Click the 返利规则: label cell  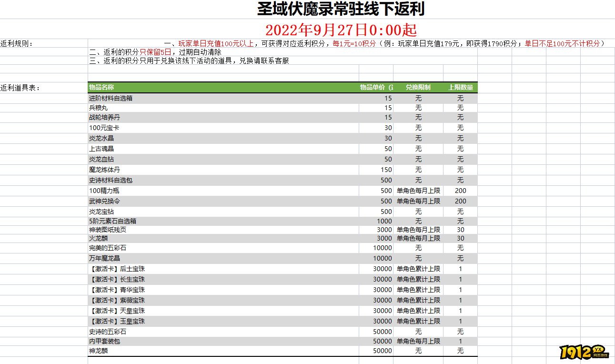(17, 43)
